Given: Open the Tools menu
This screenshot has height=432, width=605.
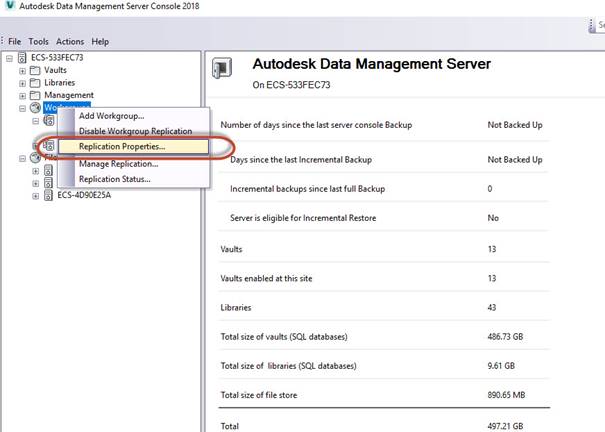Looking at the screenshot, I should tap(38, 41).
